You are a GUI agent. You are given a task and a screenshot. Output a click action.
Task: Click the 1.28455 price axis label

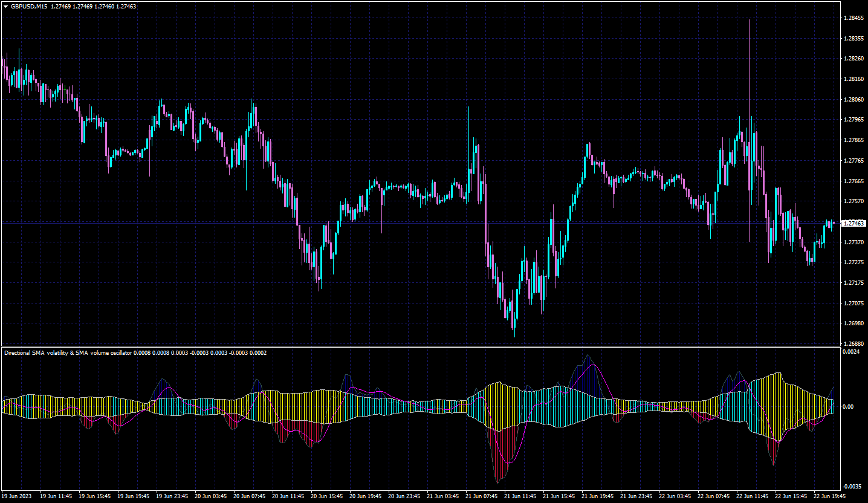(x=853, y=18)
